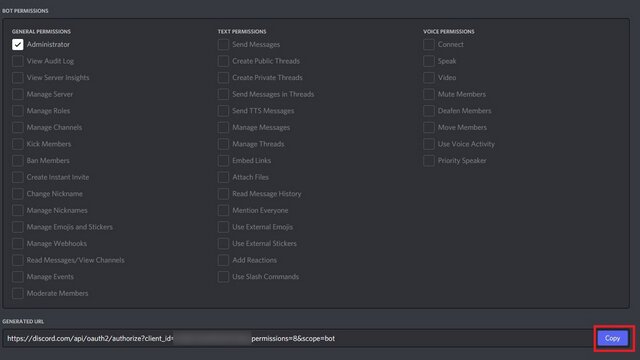Uncheck the Administrator permission checkbox
Screen dimensions: 640x360
[18, 44]
